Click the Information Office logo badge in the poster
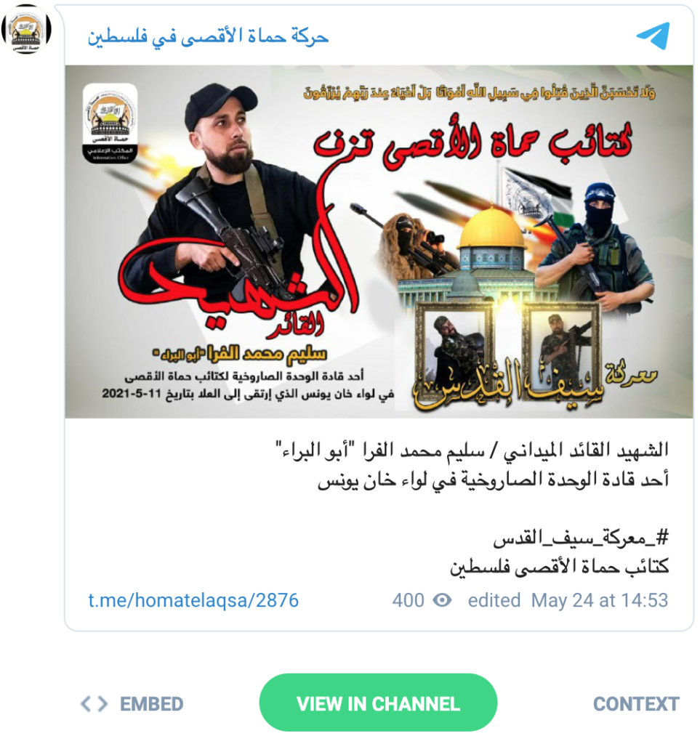This screenshot has width=700, height=744. tap(110, 124)
